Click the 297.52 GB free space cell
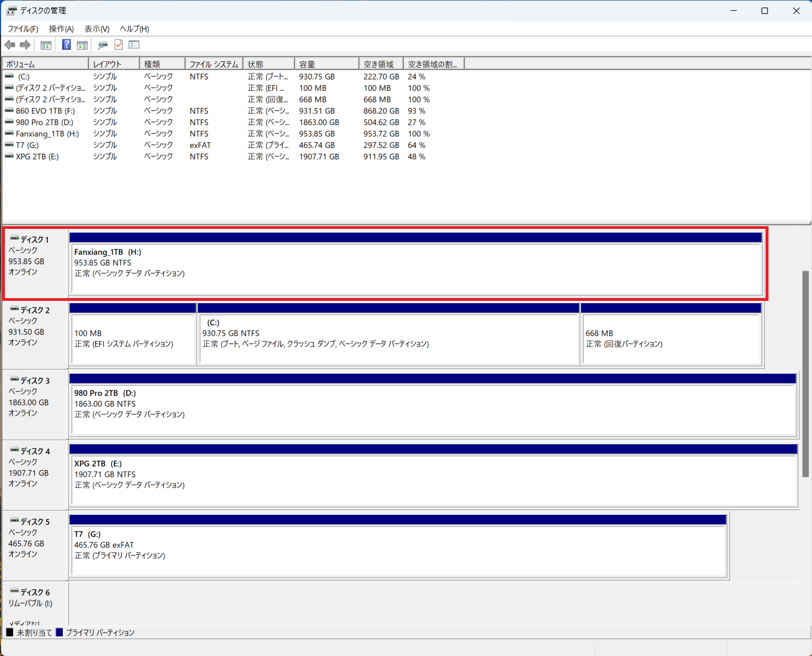 tap(381, 145)
